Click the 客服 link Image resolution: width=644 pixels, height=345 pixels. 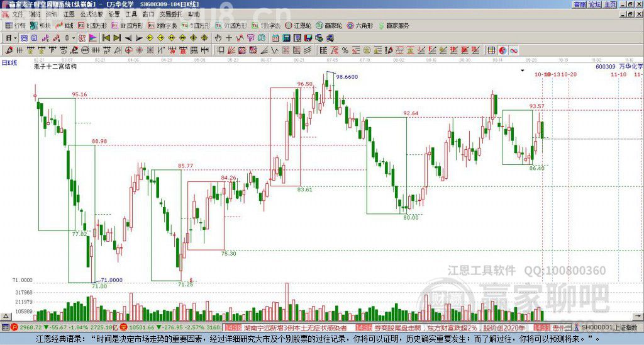click(x=580, y=4)
